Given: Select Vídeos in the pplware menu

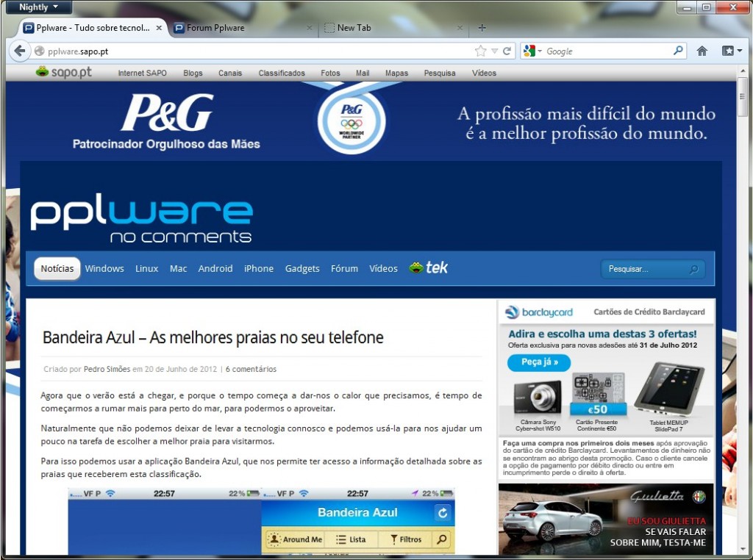Looking at the screenshot, I should tap(383, 269).
